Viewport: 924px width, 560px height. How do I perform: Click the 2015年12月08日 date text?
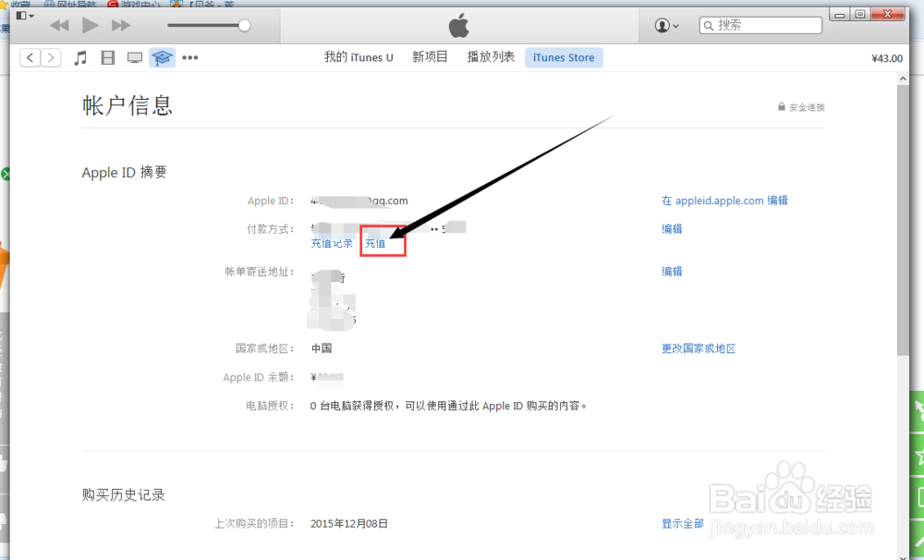(x=349, y=523)
